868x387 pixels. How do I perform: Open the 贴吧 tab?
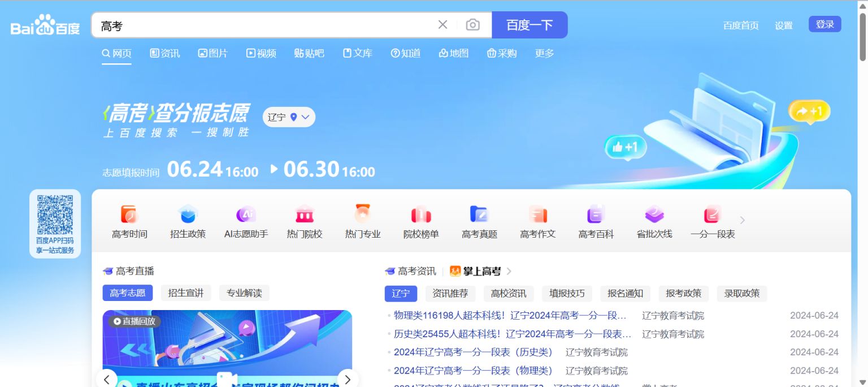[x=309, y=53]
